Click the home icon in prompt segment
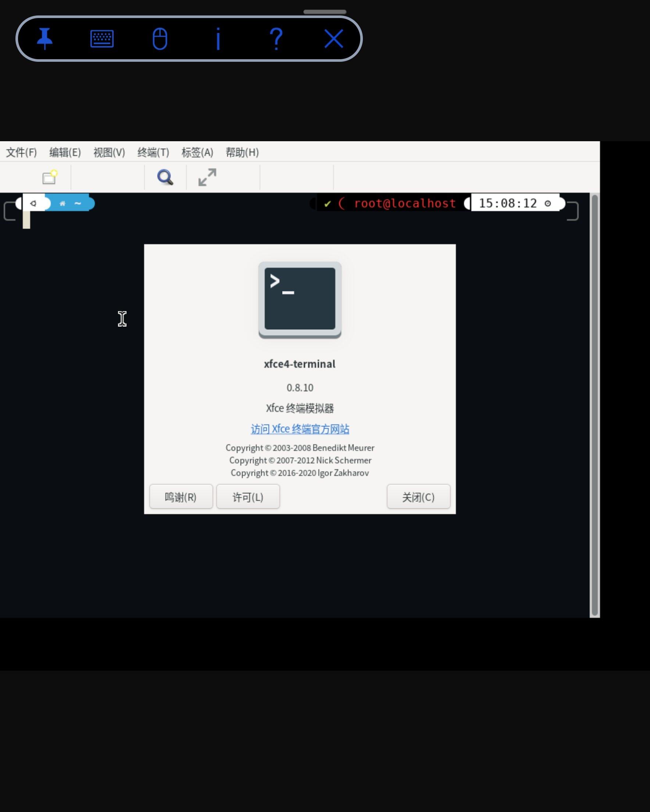This screenshot has width=650, height=812. pyautogui.click(x=63, y=203)
